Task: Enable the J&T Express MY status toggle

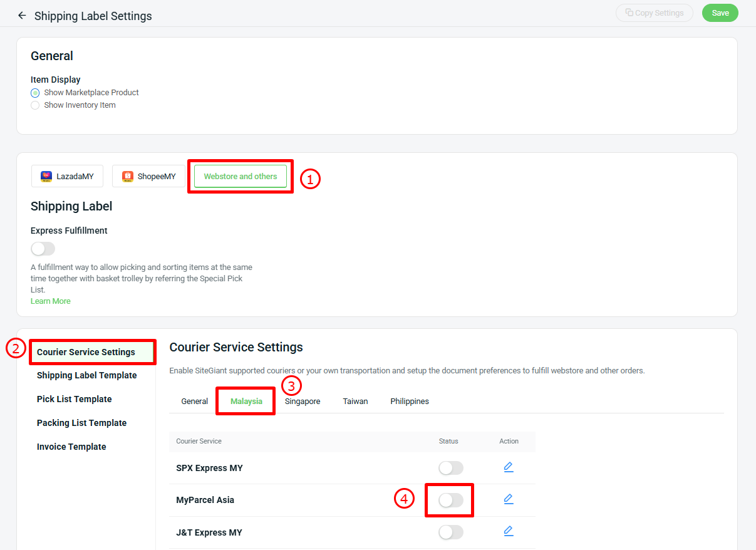Action: [x=449, y=531]
